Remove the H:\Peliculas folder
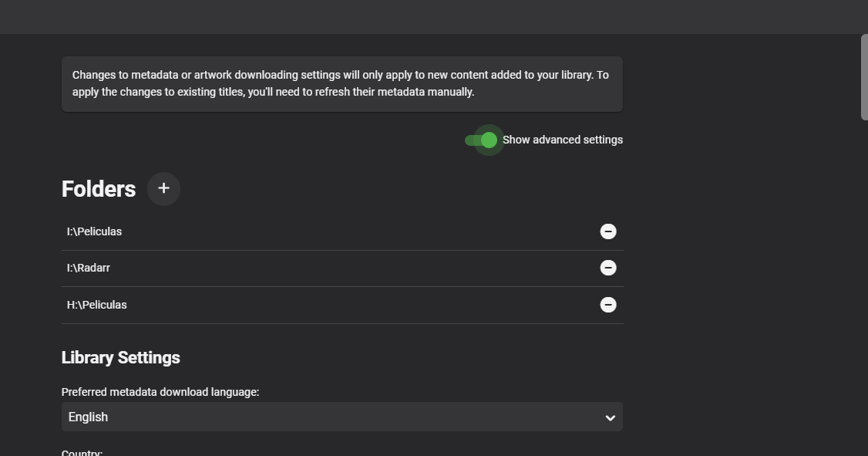The image size is (868, 456). [x=608, y=305]
